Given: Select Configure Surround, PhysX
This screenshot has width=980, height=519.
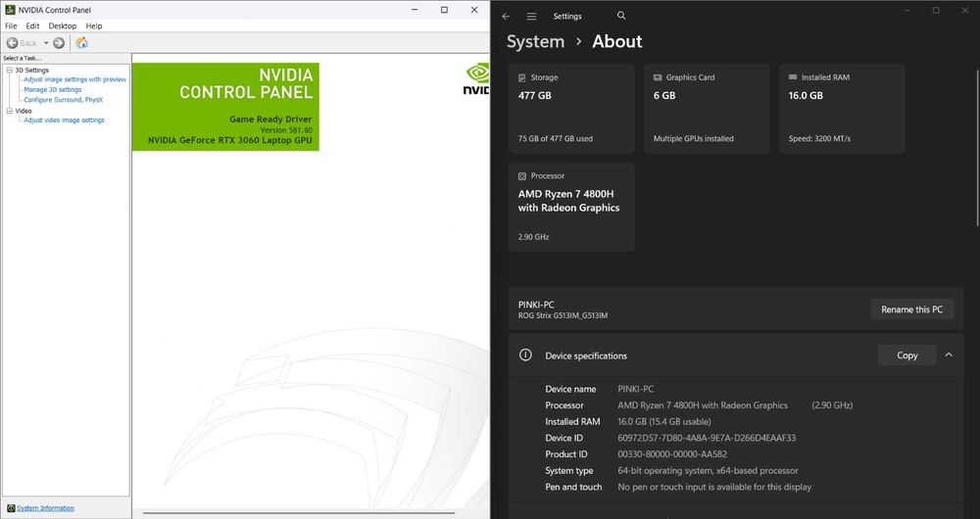Looking at the screenshot, I should click(63, 99).
